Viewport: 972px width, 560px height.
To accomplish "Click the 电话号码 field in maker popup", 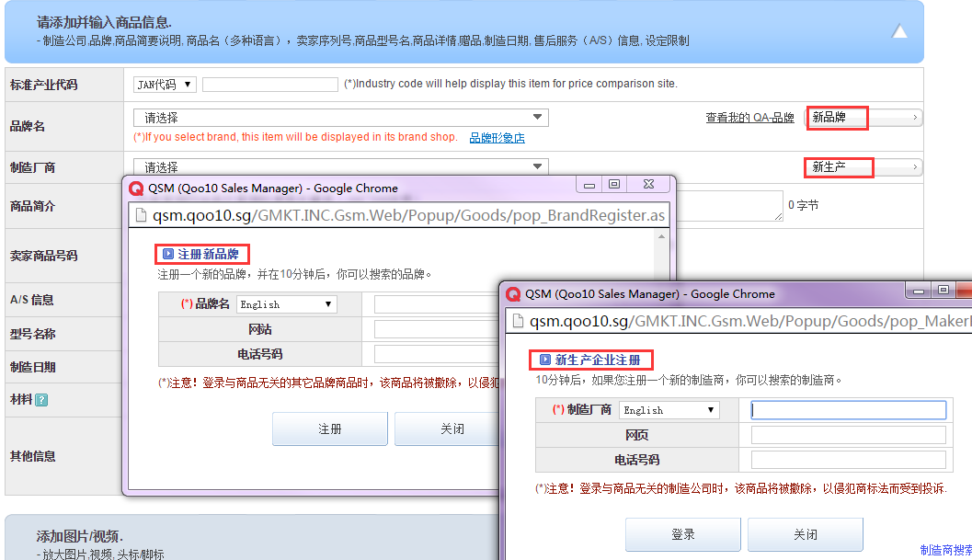I will (849, 460).
